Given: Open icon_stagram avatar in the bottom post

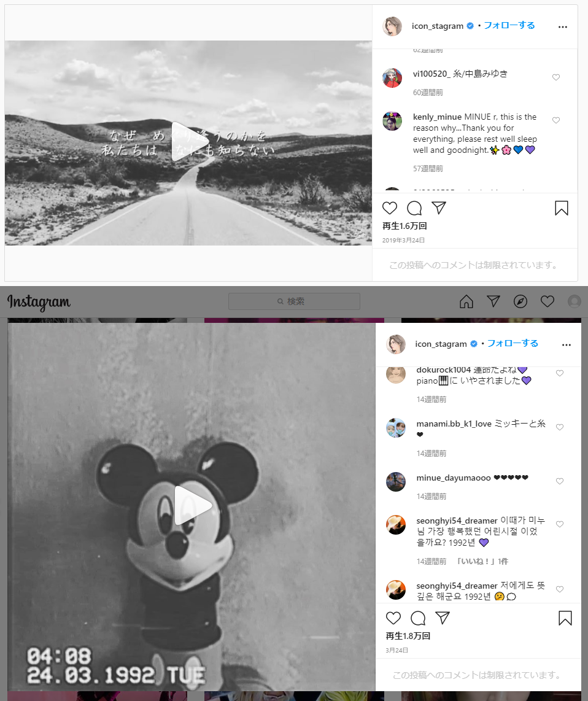Looking at the screenshot, I should pyautogui.click(x=396, y=344).
